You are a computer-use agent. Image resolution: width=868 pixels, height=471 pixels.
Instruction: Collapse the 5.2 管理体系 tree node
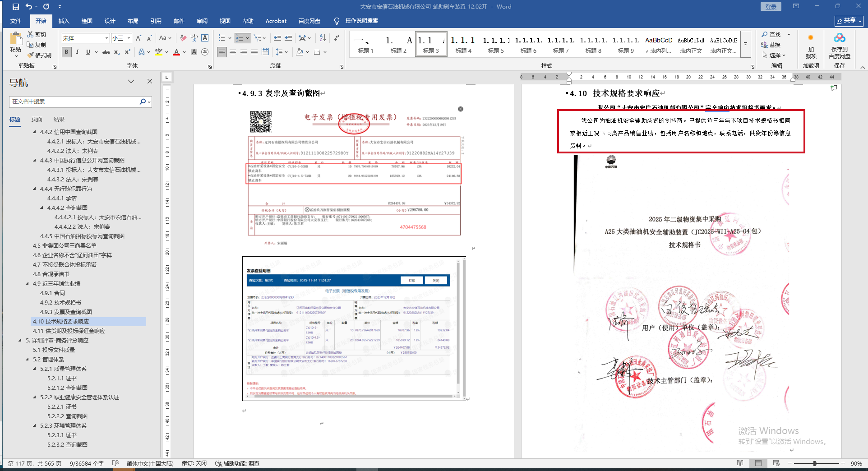[28, 360]
